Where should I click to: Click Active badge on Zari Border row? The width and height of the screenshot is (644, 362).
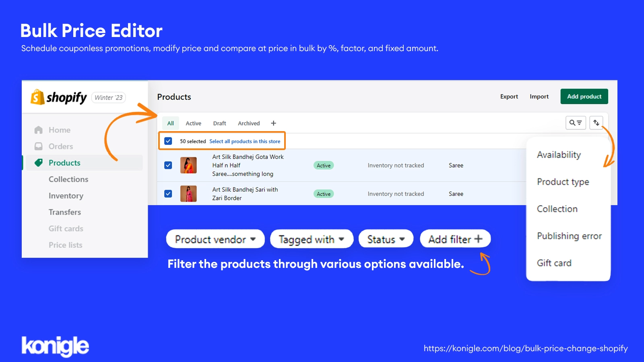click(324, 194)
